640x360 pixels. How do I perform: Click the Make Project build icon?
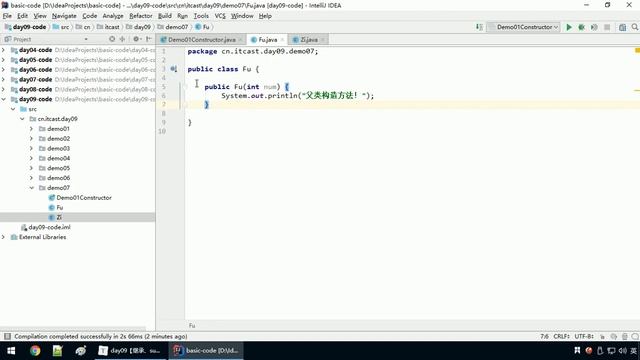click(479, 27)
